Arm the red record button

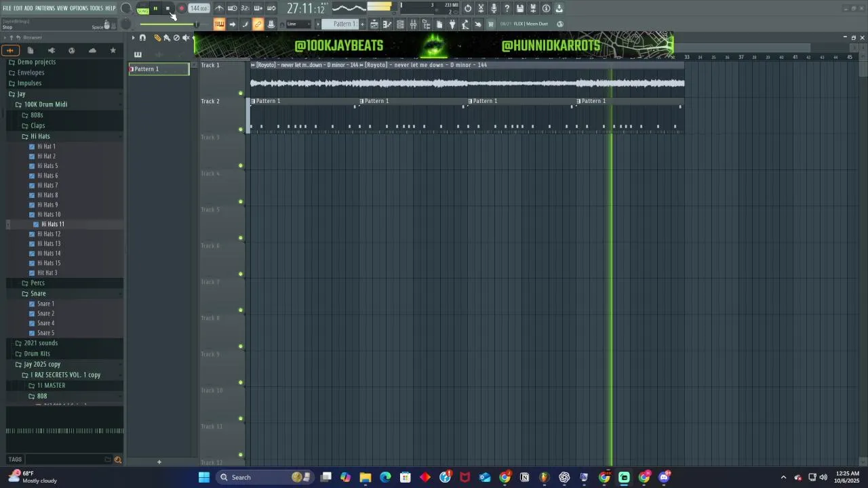(x=182, y=8)
